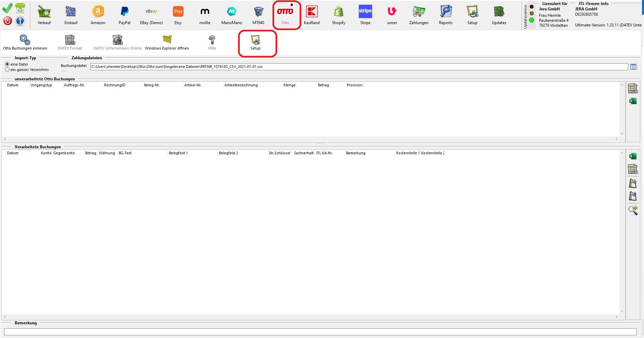Click the red power button icon
This screenshot has height=338, width=644.
pos(7,21)
